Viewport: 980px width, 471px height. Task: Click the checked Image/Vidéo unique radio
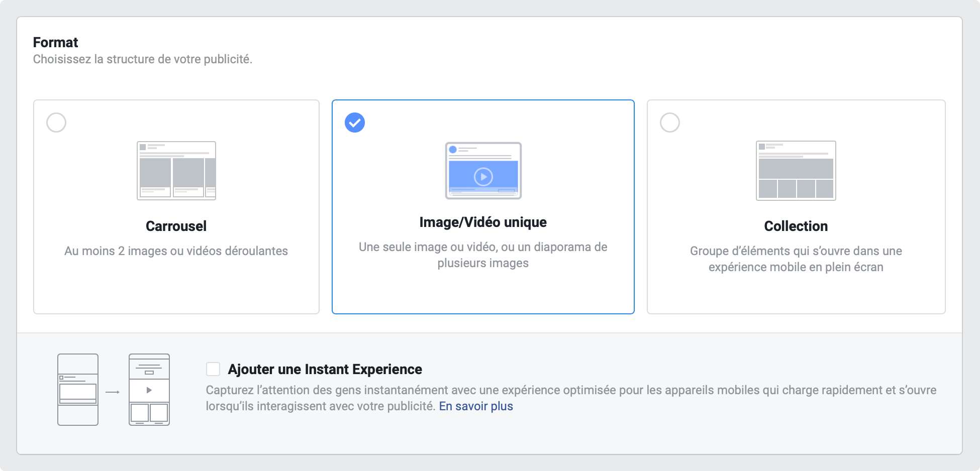pos(355,123)
